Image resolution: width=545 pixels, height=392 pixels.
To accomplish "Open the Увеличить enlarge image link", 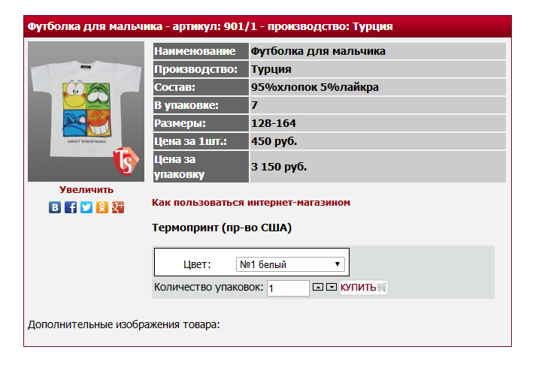I will coord(86,189).
